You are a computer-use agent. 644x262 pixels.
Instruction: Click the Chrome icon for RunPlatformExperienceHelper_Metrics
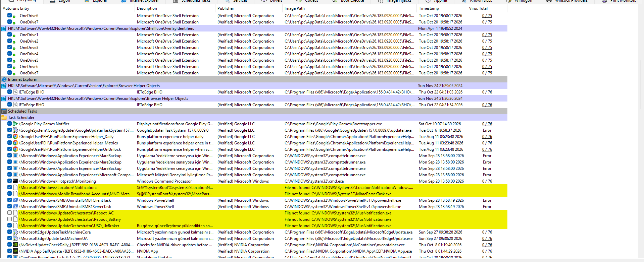(15, 143)
